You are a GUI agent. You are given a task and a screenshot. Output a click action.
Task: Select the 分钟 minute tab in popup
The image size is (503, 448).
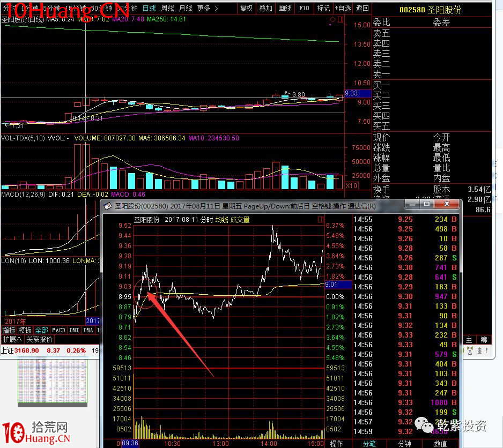pos(404,444)
